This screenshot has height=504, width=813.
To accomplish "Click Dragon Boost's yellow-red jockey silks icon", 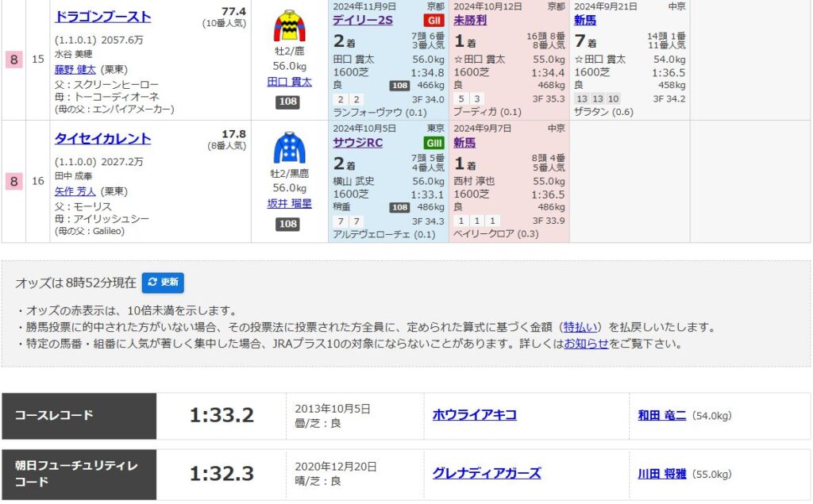I will click(x=289, y=26).
